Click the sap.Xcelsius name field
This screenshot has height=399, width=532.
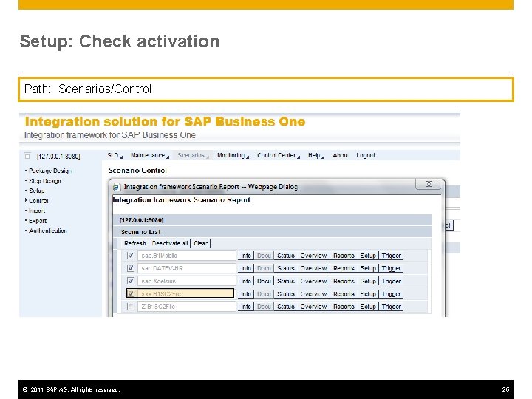(187, 281)
